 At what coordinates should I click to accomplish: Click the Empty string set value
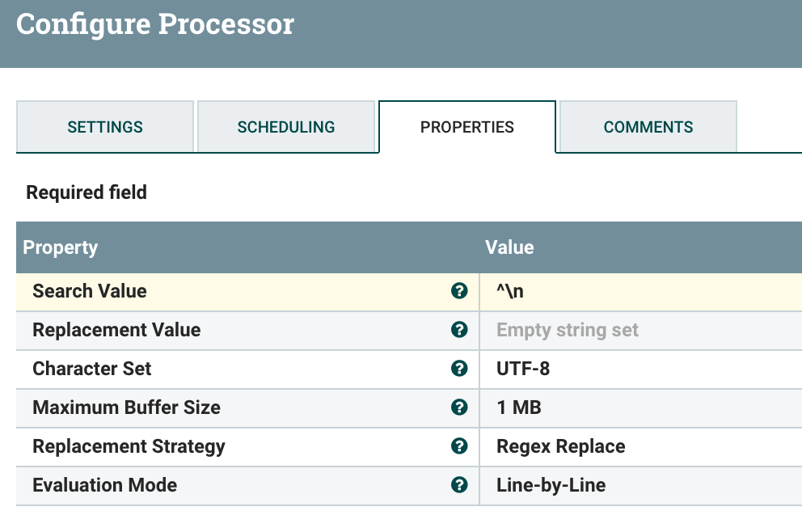tap(566, 330)
